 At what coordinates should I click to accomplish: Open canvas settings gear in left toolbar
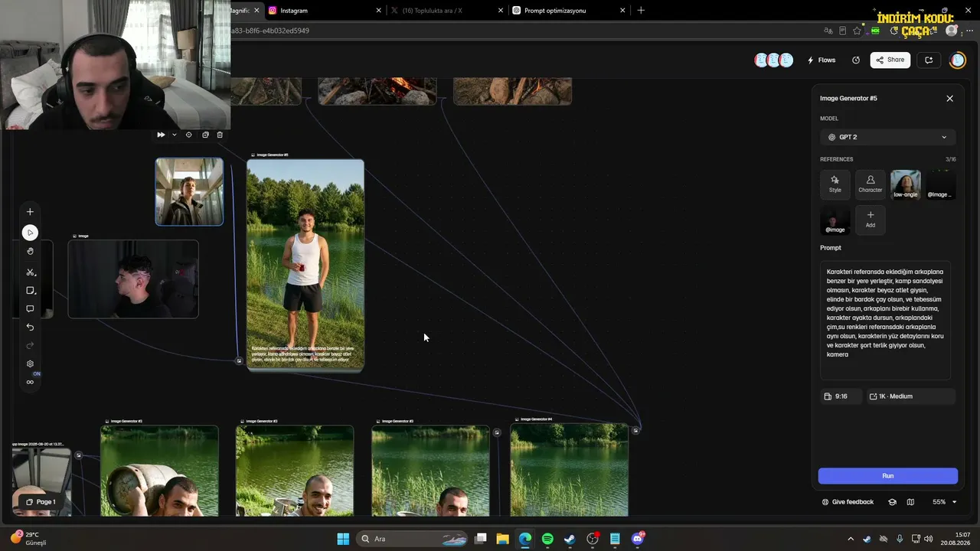point(30,364)
